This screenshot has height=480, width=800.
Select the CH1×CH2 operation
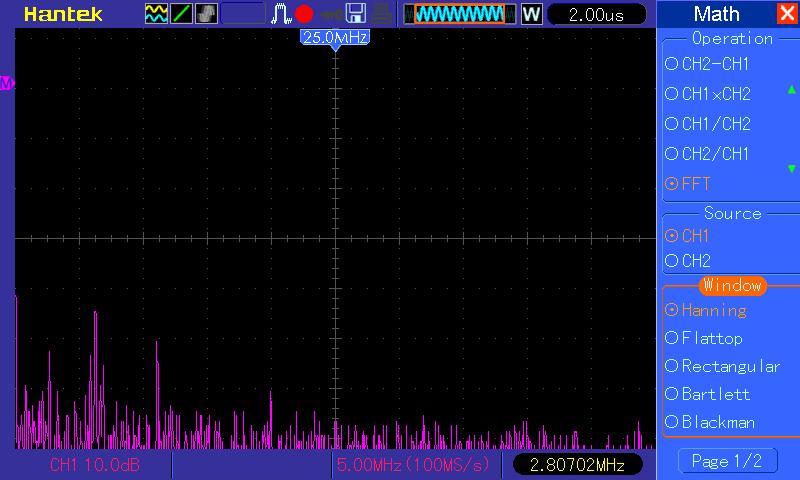coord(708,94)
